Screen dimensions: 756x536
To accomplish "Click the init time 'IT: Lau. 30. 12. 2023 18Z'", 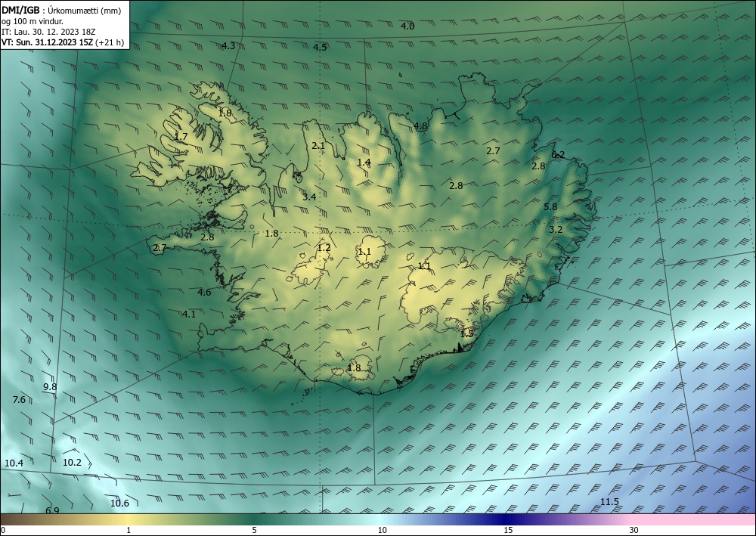I will 48,32.
